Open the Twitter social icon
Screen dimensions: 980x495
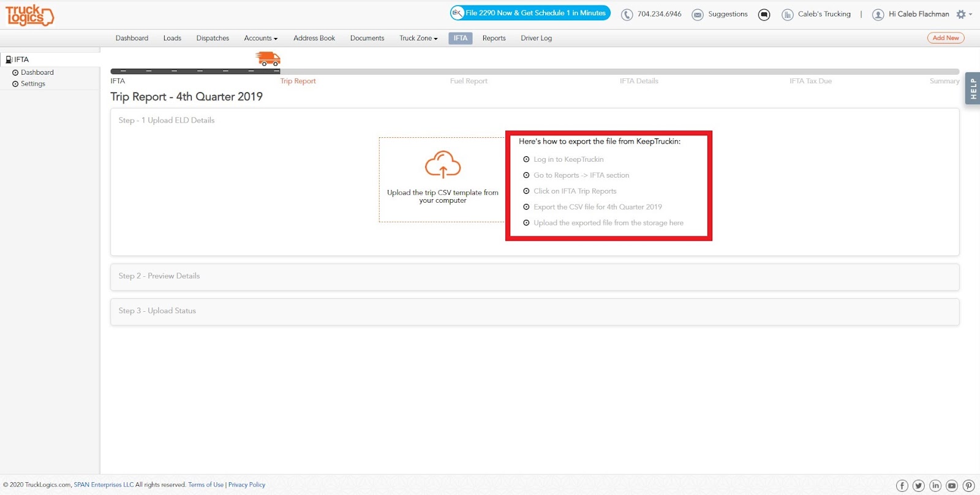pos(919,486)
